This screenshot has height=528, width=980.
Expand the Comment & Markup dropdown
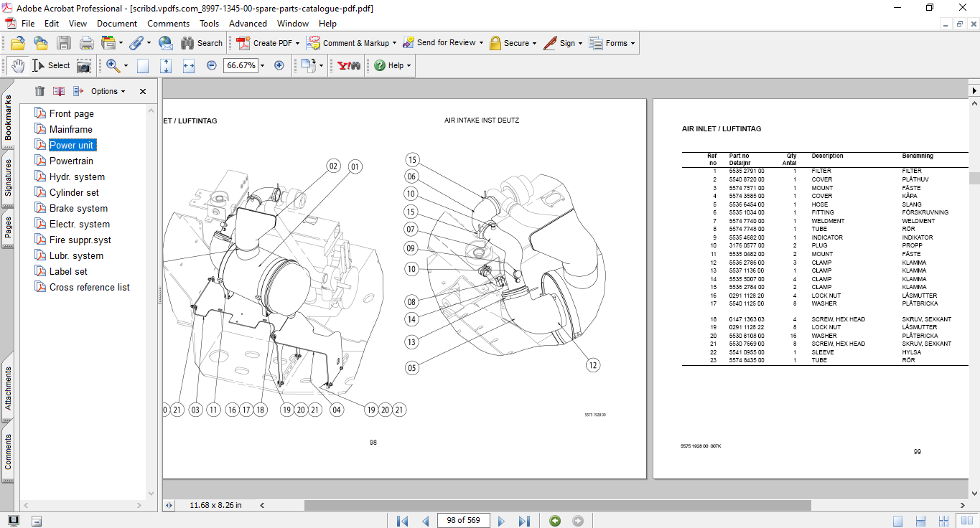(x=395, y=43)
